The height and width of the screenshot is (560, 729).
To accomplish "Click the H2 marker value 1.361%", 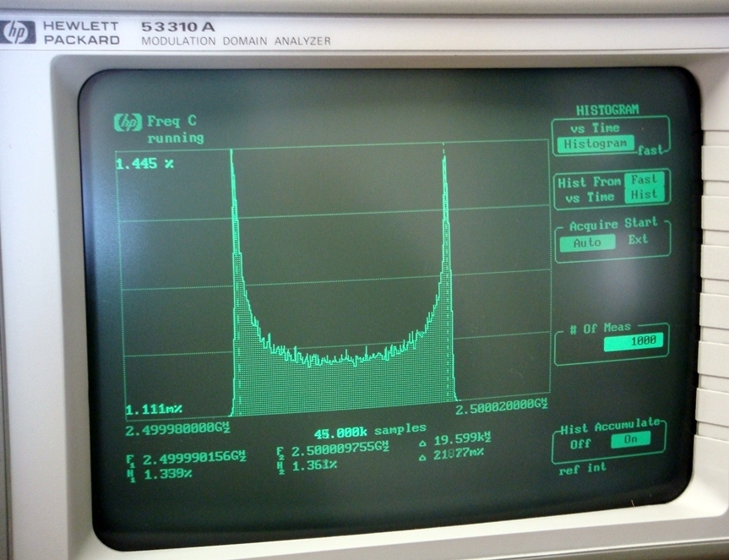I will pyautogui.click(x=314, y=465).
